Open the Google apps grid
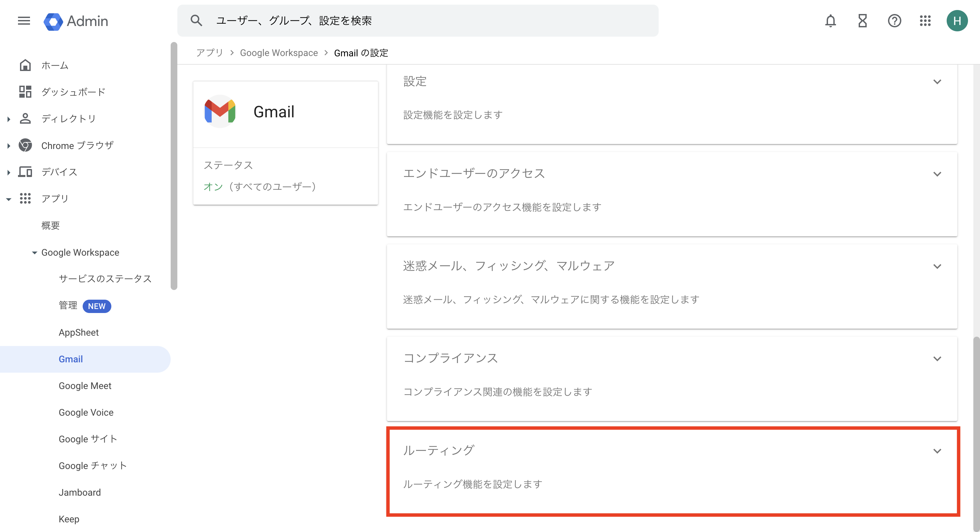Viewport: 980px width, 532px height. click(925, 21)
